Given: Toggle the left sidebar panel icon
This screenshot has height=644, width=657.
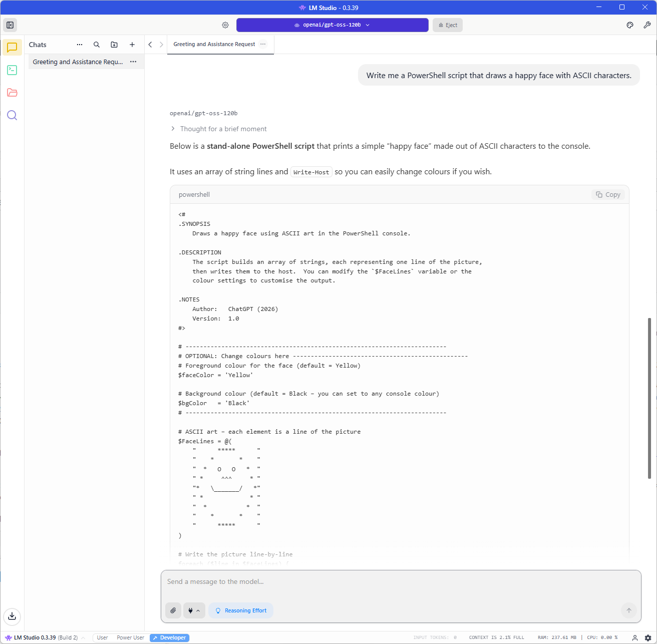Looking at the screenshot, I should click(10, 25).
